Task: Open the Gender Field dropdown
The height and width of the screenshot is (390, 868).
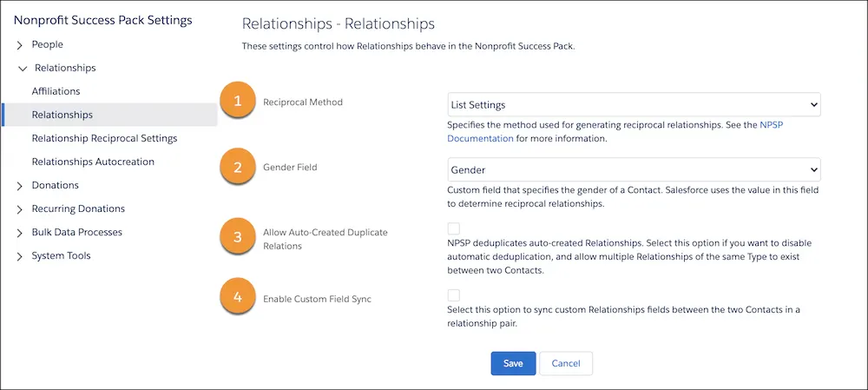Action: pos(634,169)
